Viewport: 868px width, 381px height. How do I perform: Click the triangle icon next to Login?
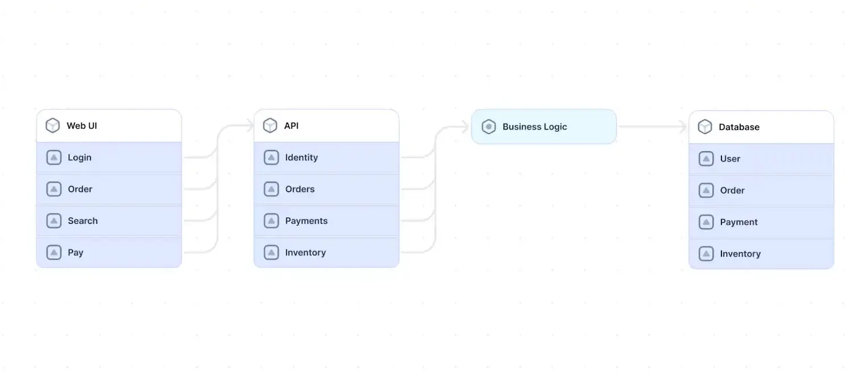(54, 157)
